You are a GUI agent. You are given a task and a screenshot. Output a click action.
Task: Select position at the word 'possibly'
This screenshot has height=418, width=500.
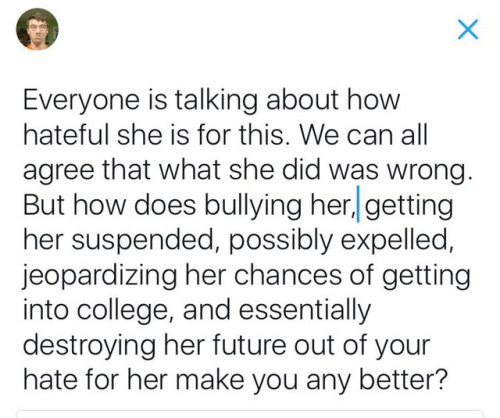pyautogui.click(x=281, y=241)
